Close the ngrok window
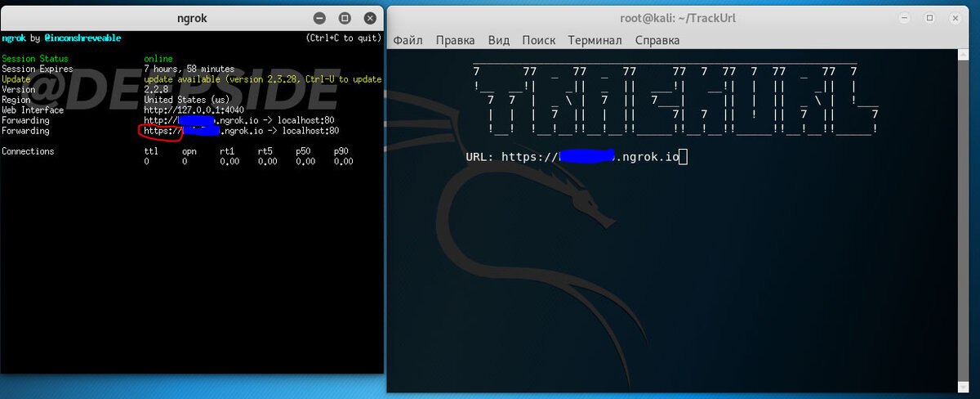This screenshot has height=399, width=980. pos(372,17)
